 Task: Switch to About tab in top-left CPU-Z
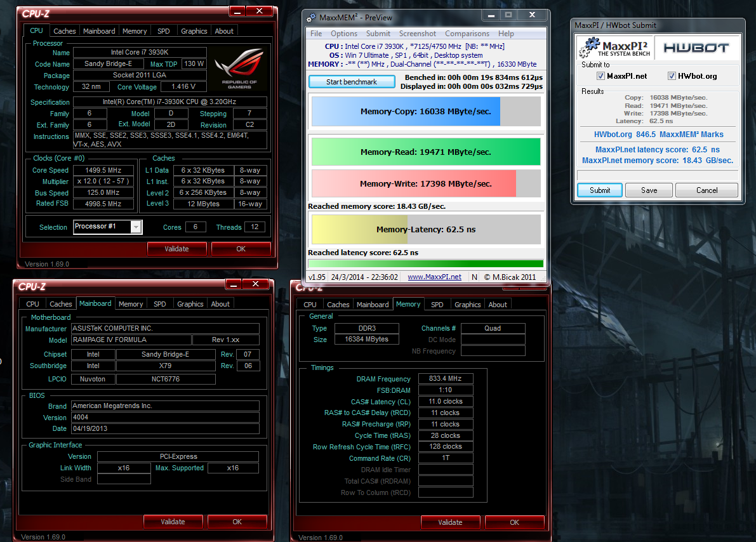pyautogui.click(x=223, y=31)
